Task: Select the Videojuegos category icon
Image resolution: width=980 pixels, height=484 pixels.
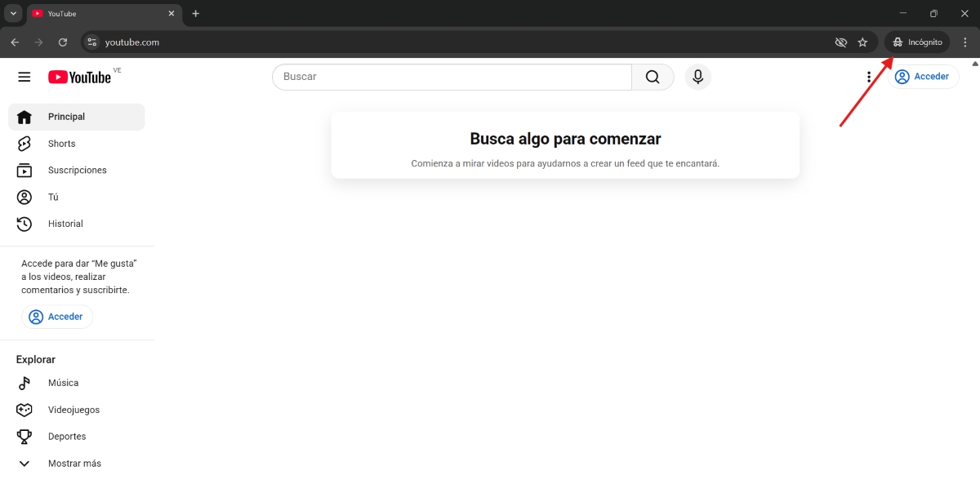Action: pyautogui.click(x=24, y=409)
